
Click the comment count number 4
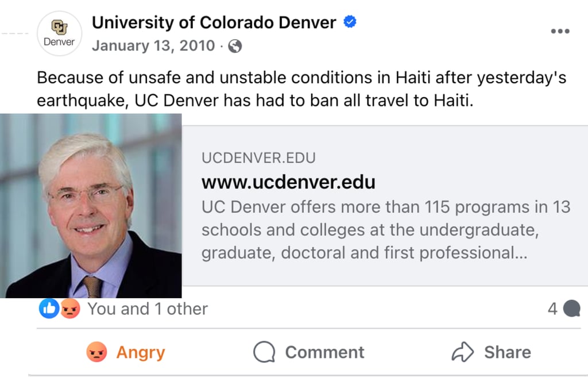[552, 309]
